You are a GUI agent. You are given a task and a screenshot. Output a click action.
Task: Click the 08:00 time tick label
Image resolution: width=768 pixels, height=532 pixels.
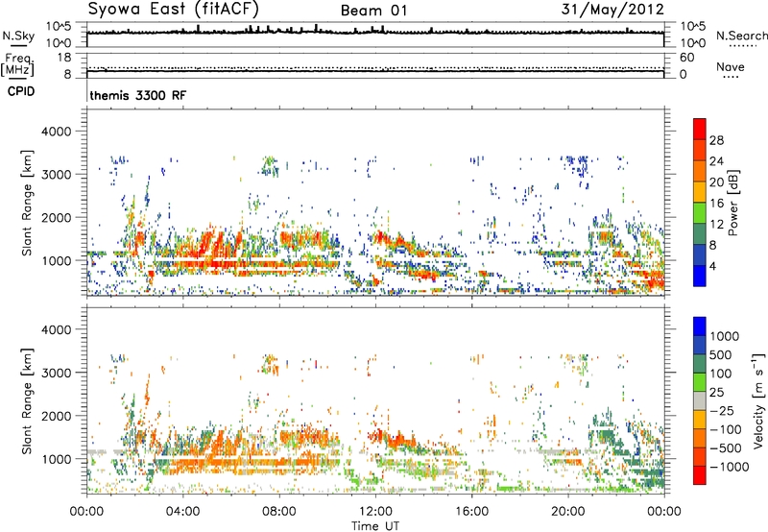[x=278, y=512]
